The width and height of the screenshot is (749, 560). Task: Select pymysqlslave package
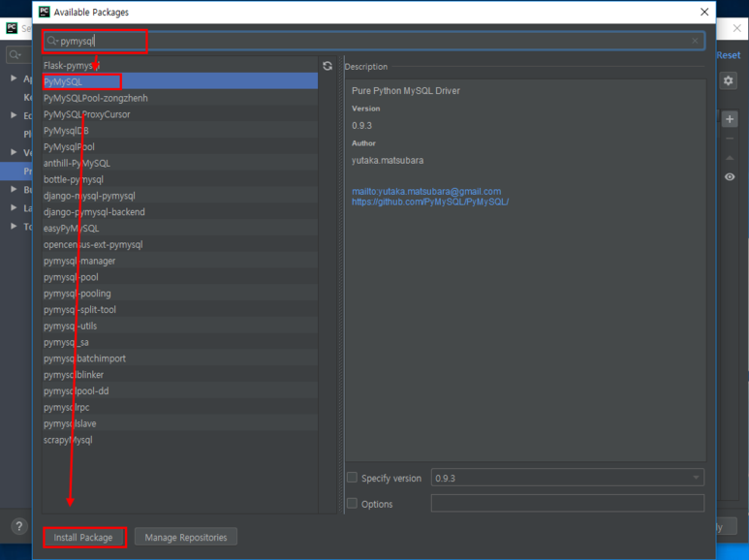tap(180, 423)
